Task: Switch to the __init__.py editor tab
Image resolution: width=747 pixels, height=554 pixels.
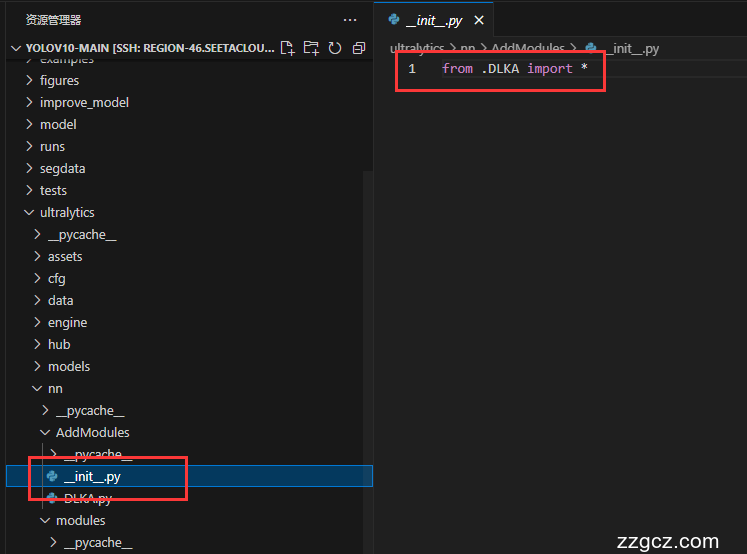Action: pos(433,20)
